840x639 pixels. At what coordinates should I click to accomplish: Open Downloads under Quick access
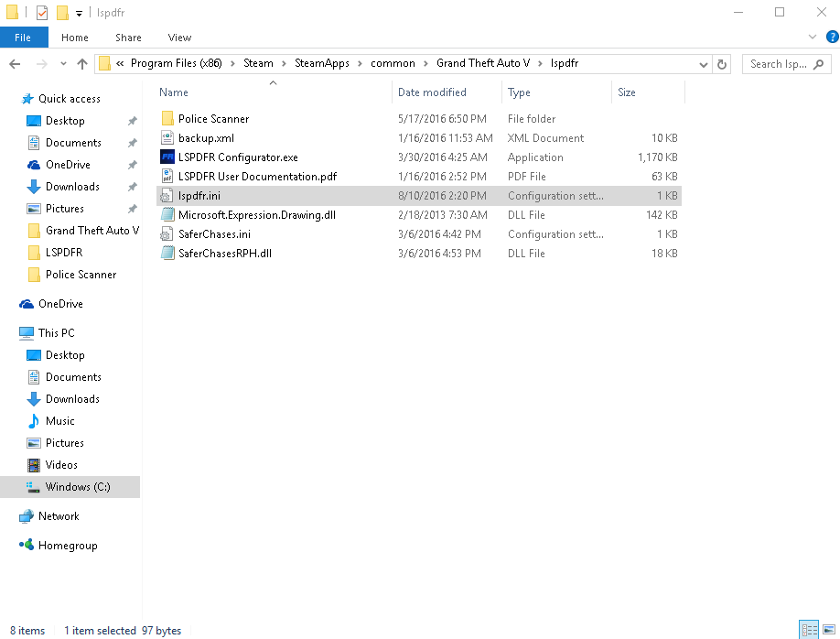point(72,187)
